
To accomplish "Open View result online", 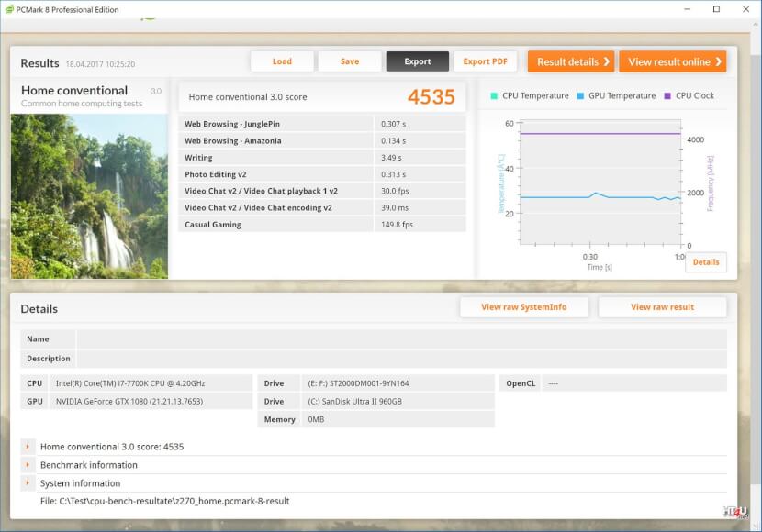I will (x=673, y=61).
